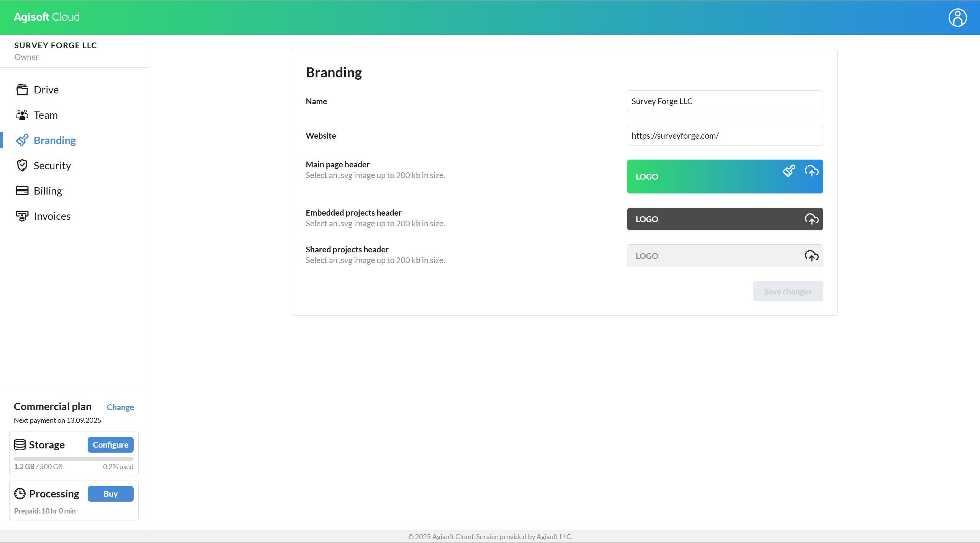Click the Billing card icon
Viewport: 980px width, 543px height.
tap(22, 191)
